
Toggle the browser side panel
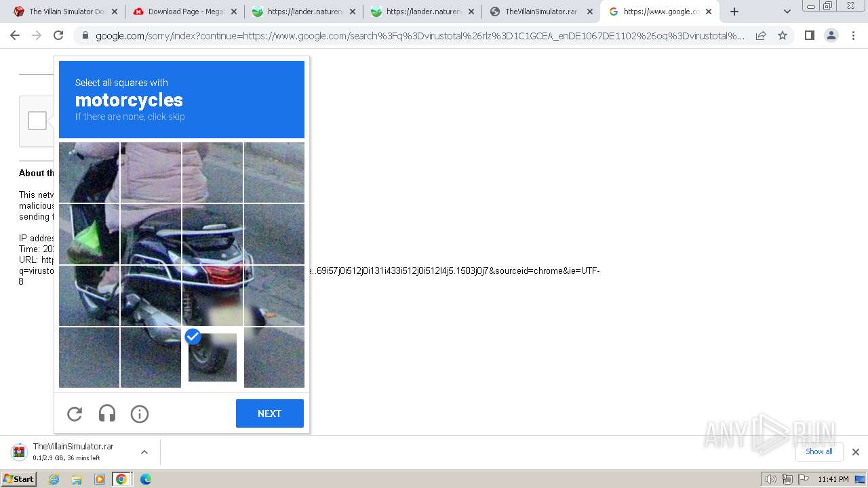point(809,35)
